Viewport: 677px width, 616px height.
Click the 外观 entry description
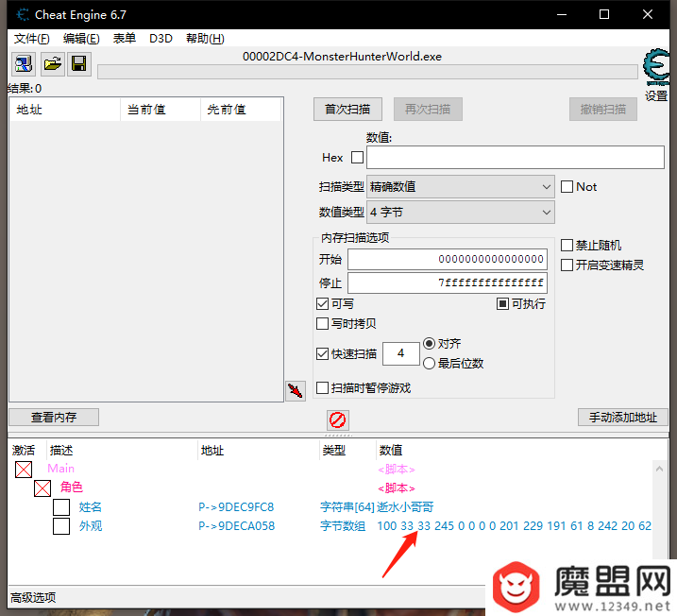[91, 525]
